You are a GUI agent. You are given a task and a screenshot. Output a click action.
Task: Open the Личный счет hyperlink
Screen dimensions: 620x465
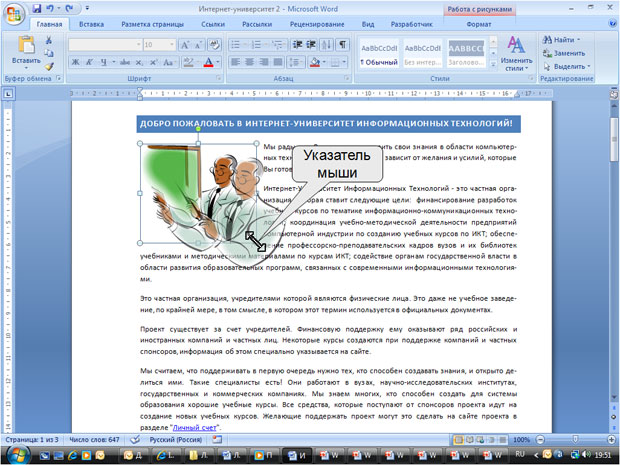195,427
